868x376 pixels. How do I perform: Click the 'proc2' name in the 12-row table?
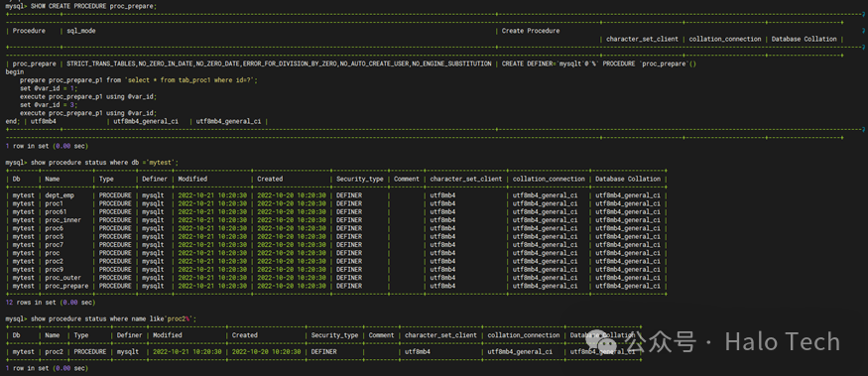coord(55,261)
